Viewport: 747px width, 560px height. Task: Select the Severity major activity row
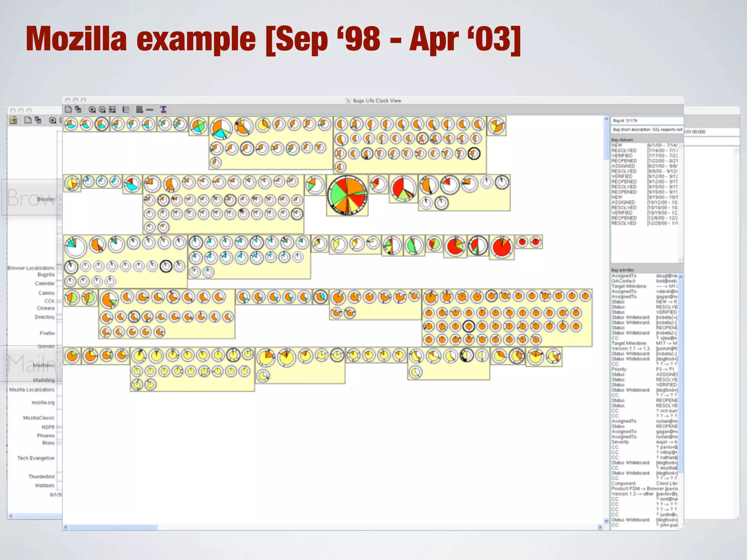click(x=645, y=442)
